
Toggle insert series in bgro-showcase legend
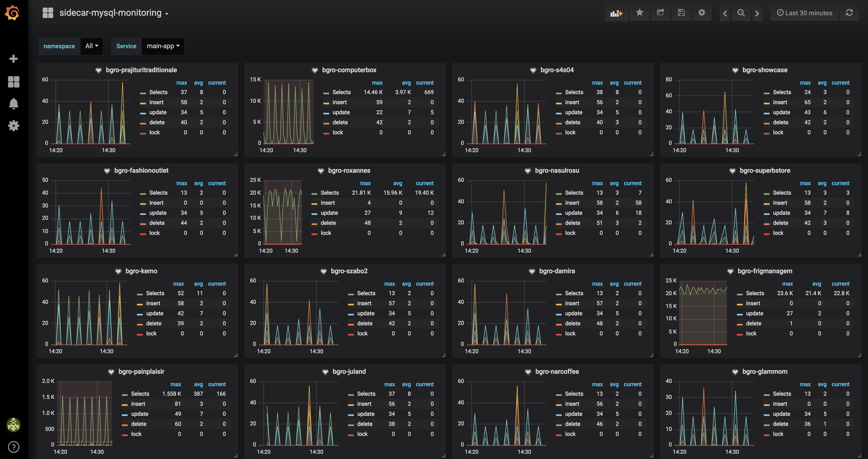780,103
